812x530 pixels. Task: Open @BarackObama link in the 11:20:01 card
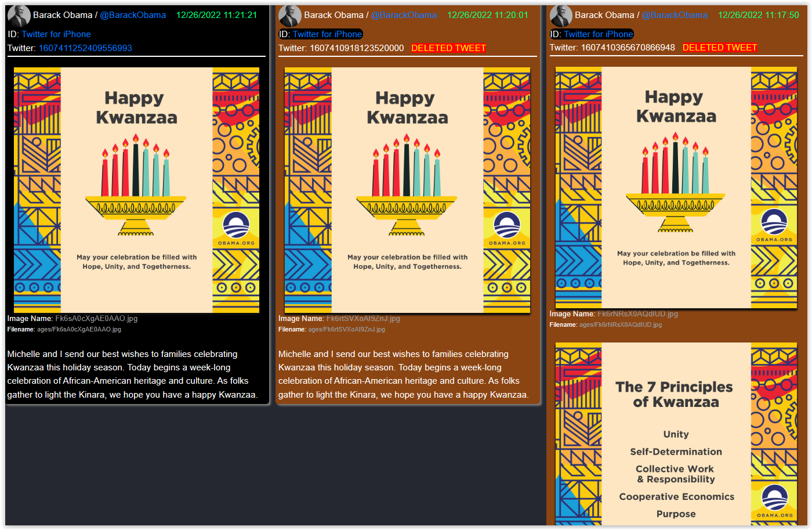[404, 15]
